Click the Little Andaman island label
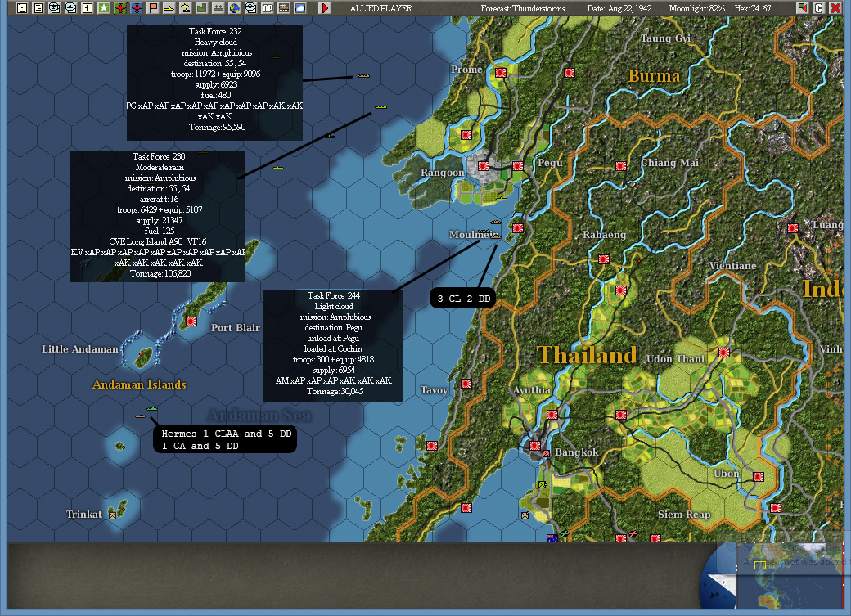 (x=80, y=349)
